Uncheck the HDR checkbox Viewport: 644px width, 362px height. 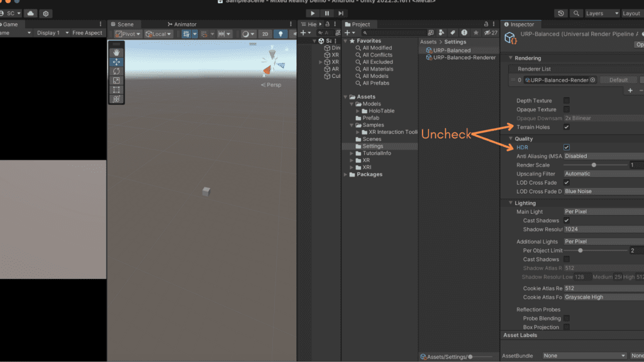click(x=567, y=147)
